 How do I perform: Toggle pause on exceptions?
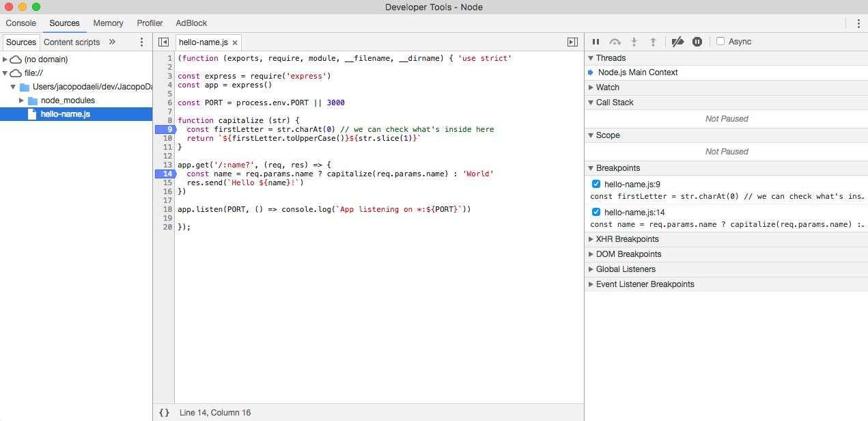[697, 42]
